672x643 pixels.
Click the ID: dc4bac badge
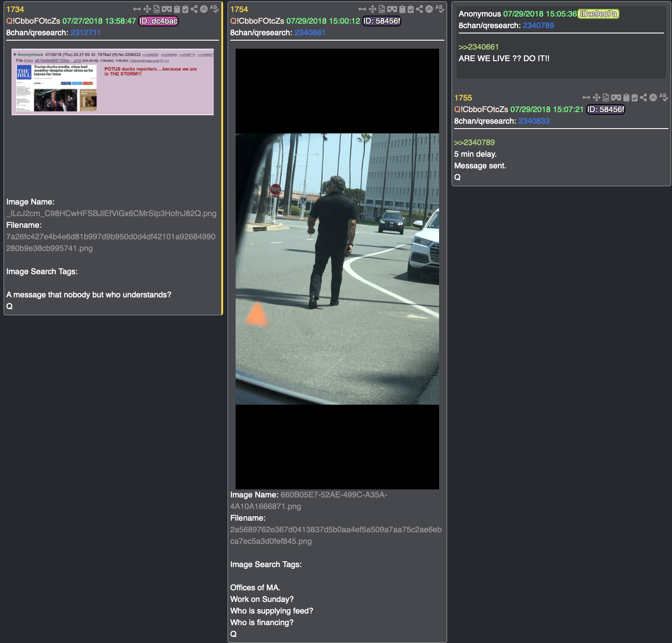[x=158, y=21]
